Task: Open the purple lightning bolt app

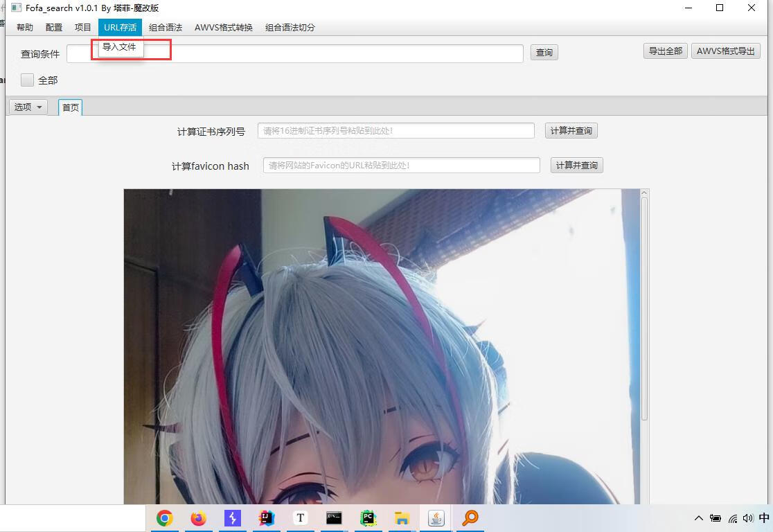Action: (232, 518)
